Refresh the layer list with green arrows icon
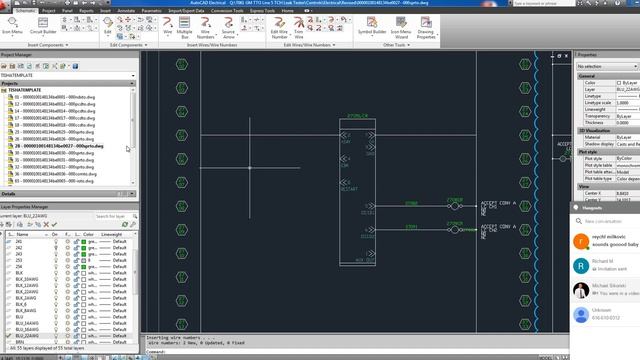Viewport: 640px width, 360px height. 125,224
